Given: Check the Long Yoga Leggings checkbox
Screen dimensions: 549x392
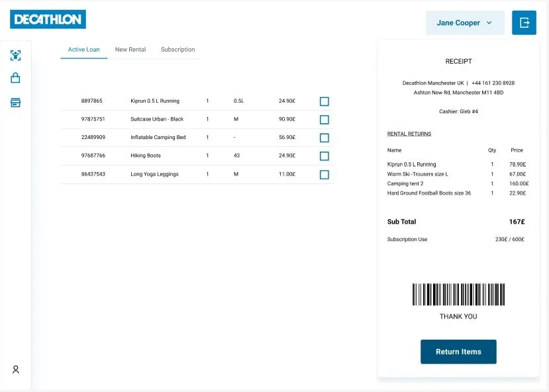Looking at the screenshot, I should coord(324,175).
